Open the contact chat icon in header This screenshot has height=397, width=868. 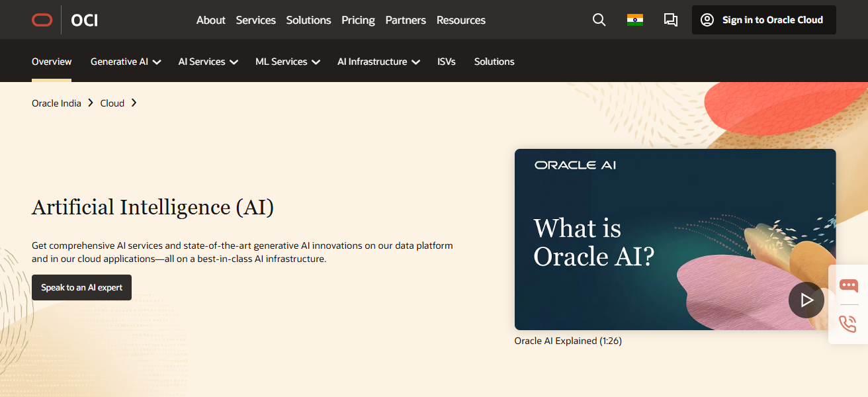coord(670,20)
